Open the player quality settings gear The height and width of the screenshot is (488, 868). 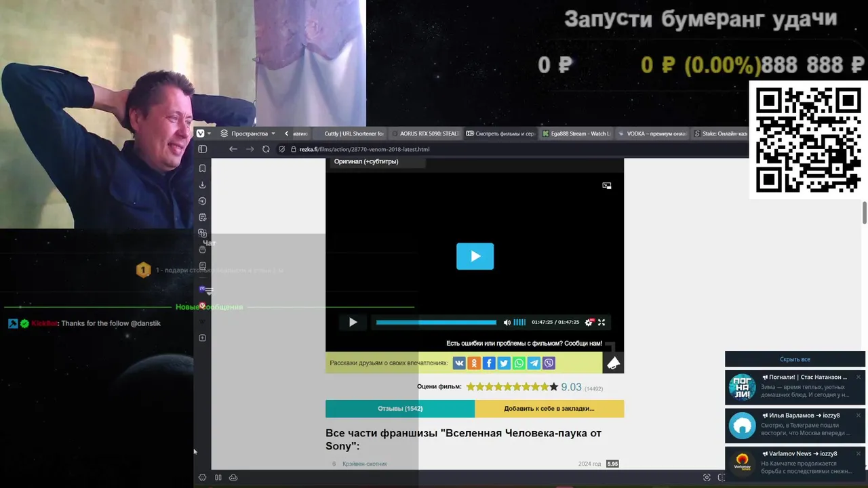tap(589, 322)
